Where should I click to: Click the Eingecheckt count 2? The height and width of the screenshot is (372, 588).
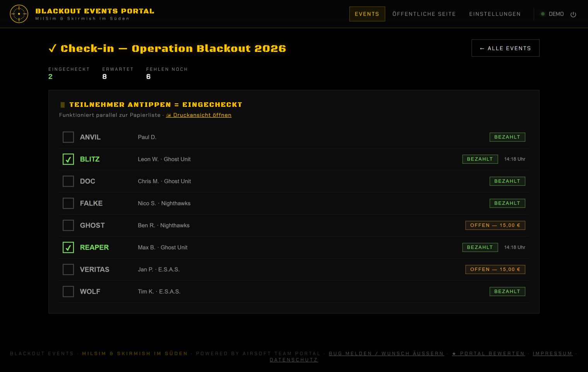(50, 77)
